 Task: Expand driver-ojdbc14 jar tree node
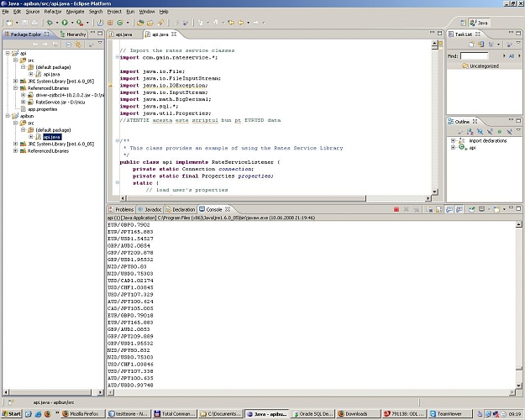coord(24,95)
